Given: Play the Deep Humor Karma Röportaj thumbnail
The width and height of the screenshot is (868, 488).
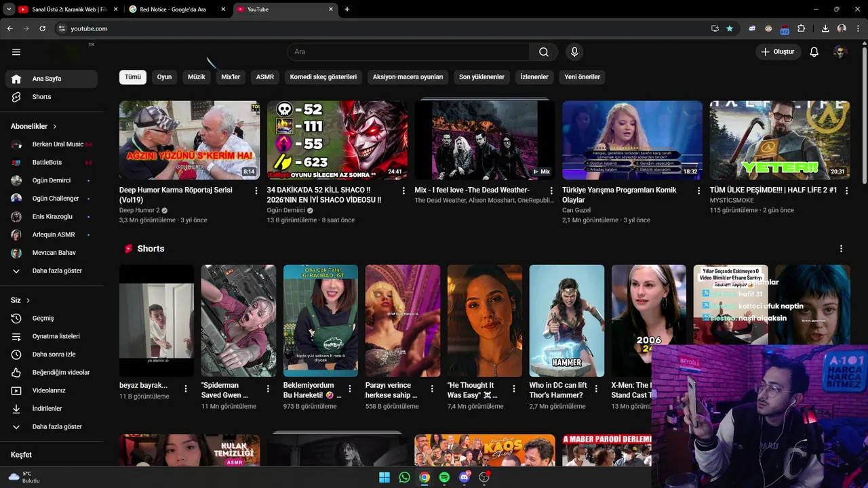Looking at the screenshot, I should tap(189, 140).
